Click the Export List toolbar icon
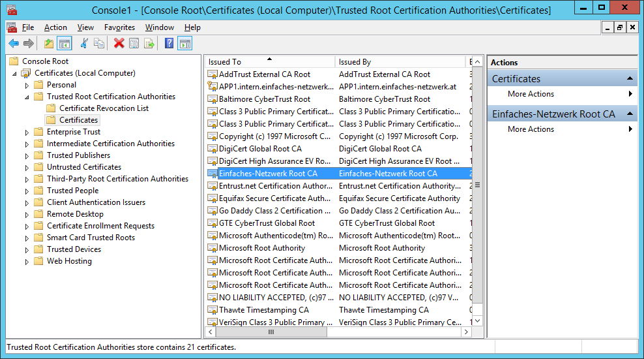 (149, 44)
